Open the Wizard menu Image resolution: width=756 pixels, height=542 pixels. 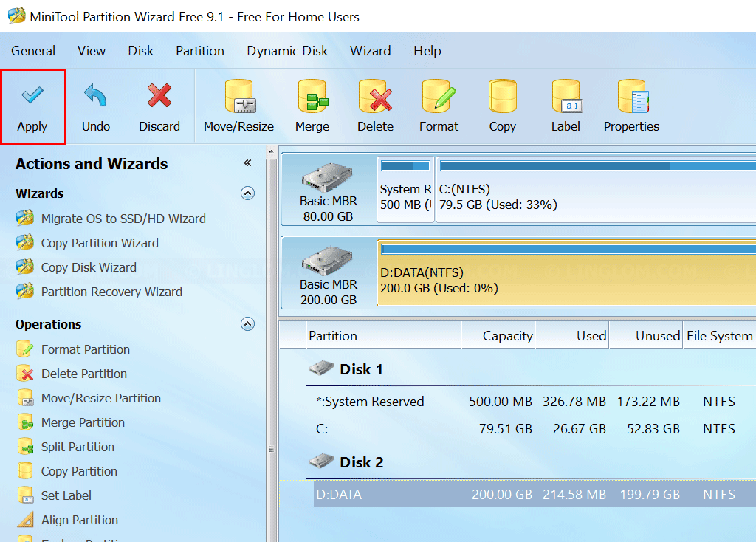coord(371,51)
